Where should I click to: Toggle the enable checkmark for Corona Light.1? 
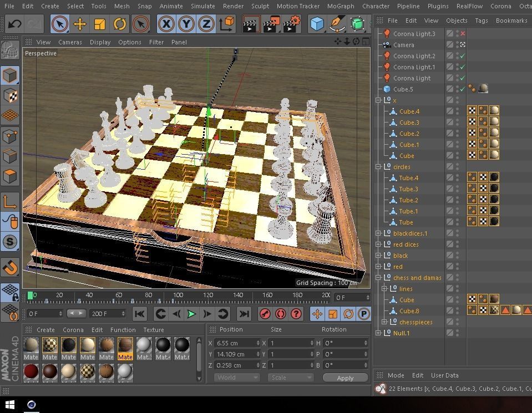tap(463, 67)
